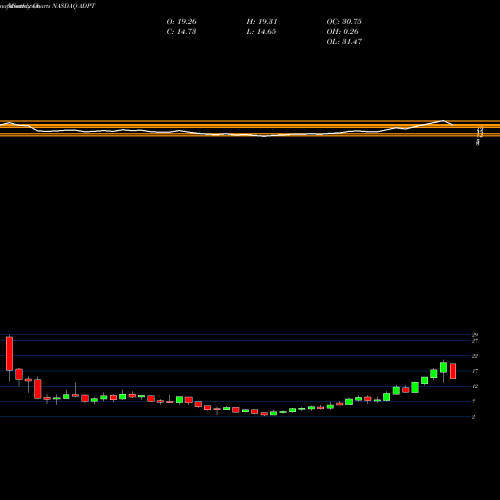The height and width of the screenshot is (500, 500).
Task: Select the low value L: 14.65
Action: click(261, 31)
